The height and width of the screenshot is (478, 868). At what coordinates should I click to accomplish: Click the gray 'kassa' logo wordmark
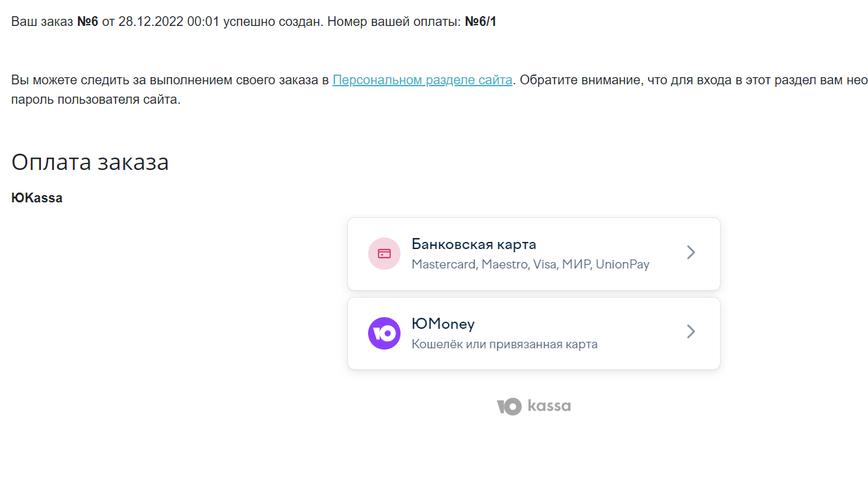click(x=549, y=407)
